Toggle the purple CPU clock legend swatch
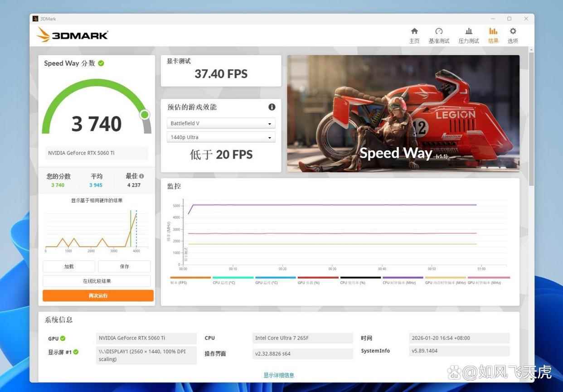This screenshot has height=392, width=563. pos(403,277)
